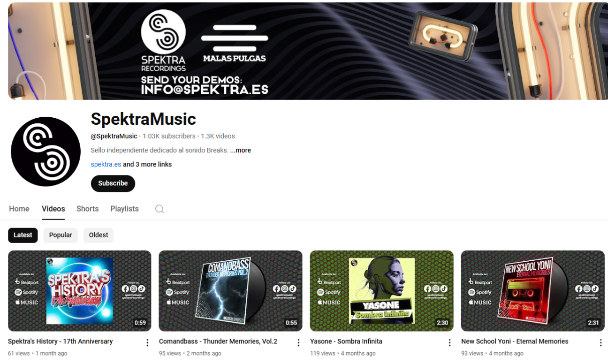Click the SpektraMusic channel avatar logo

46,152
